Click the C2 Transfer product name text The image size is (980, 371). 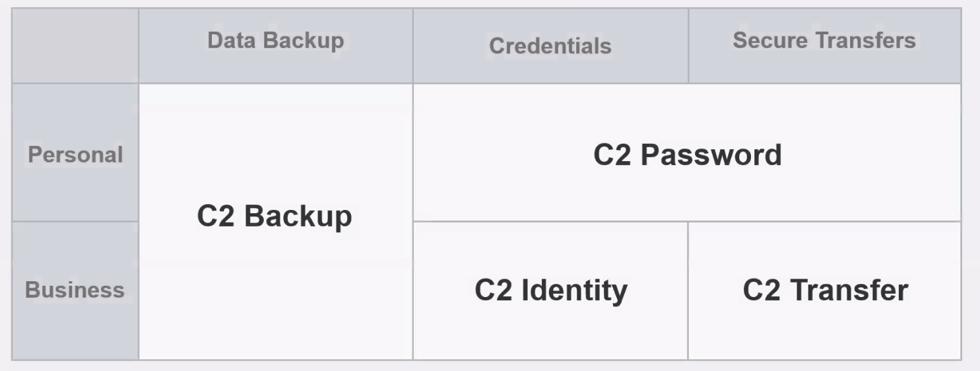[826, 290]
